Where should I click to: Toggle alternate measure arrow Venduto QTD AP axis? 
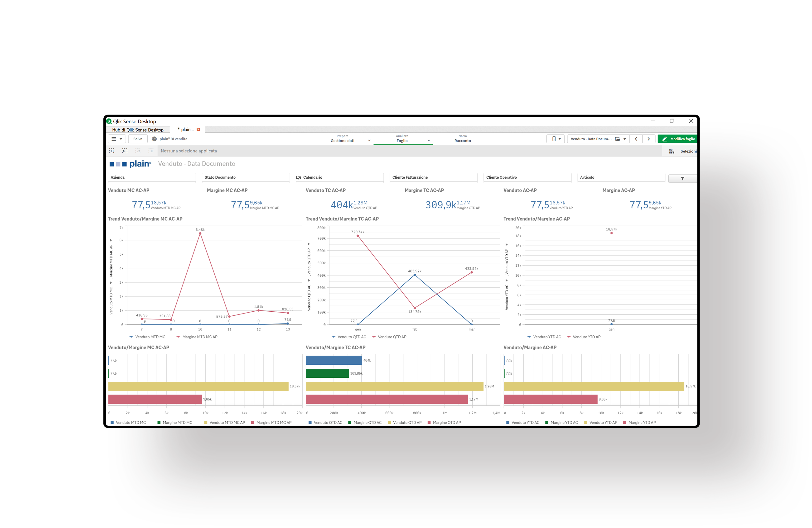309,244
